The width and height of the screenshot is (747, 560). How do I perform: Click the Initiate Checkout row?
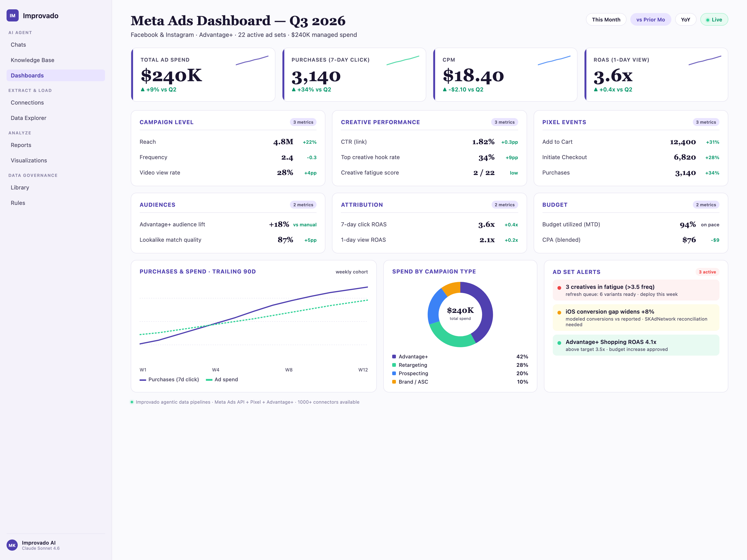pos(631,157)
